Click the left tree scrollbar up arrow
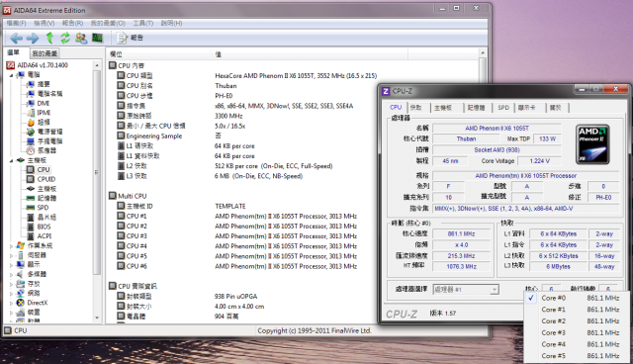The image size is (633, 364). tap(97, 65)
